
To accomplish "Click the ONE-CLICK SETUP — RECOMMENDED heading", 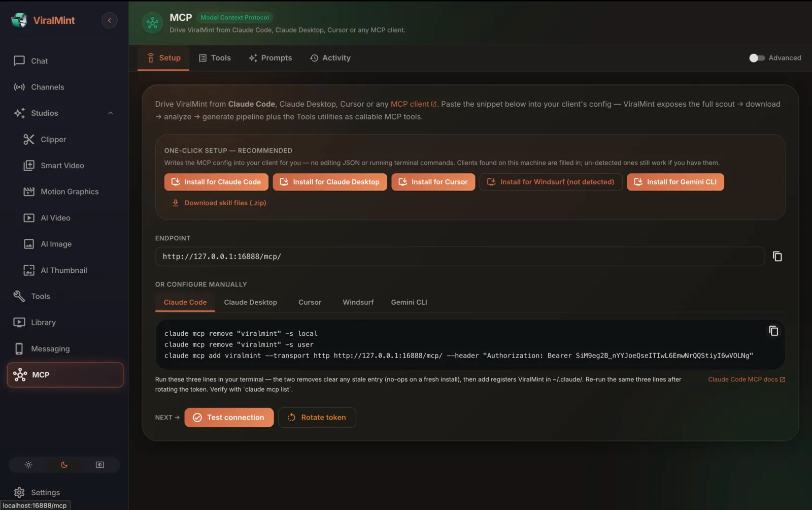I will coord(228,151).
